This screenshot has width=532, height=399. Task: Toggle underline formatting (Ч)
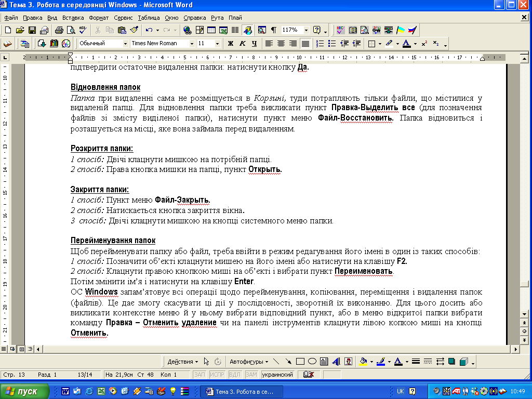(254, 44)
